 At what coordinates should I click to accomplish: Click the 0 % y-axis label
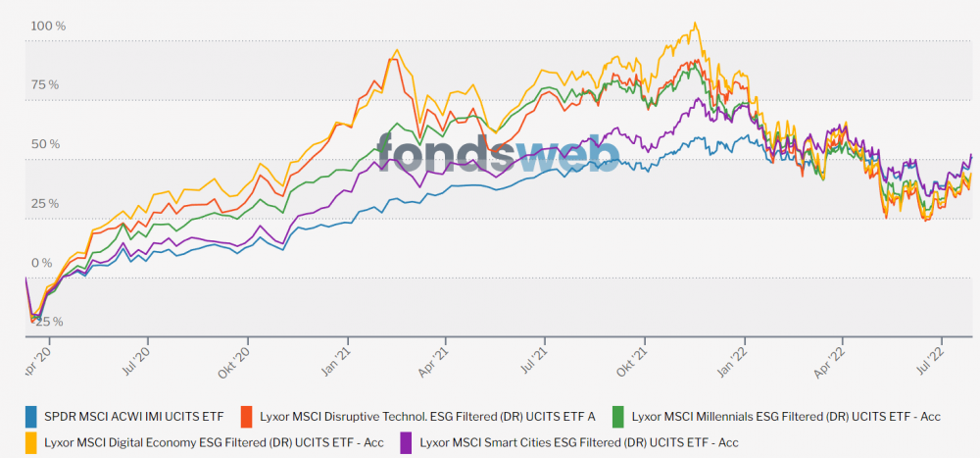[x=41, y=263]
